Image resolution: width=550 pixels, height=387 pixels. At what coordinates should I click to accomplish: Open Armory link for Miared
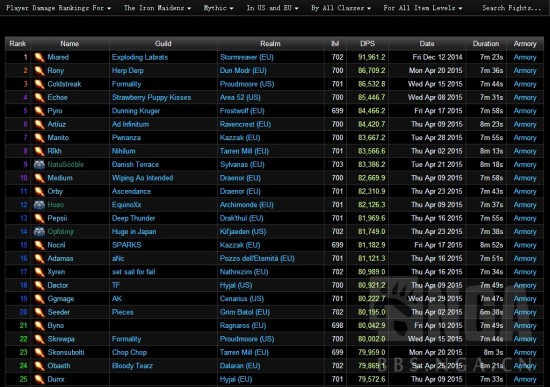click(x=525, y=57)
